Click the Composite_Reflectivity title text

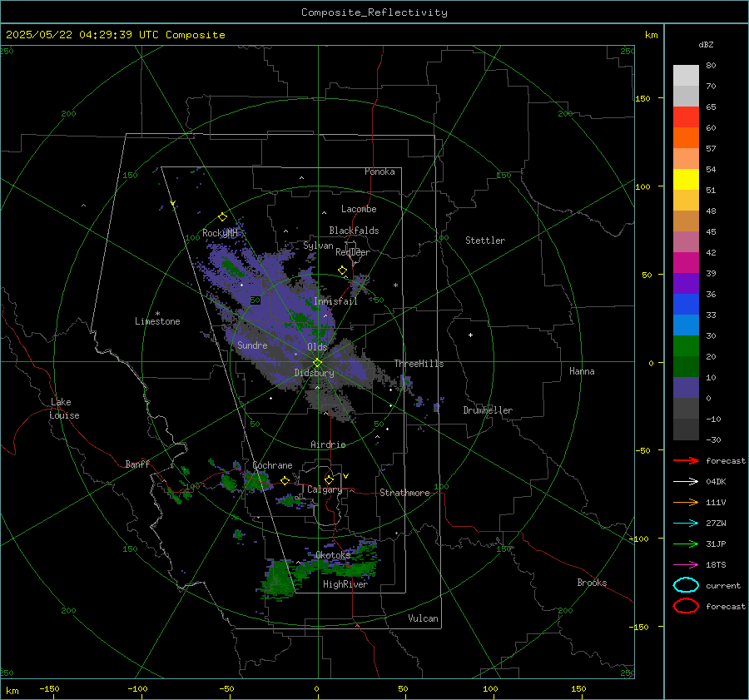coord(374,12)
